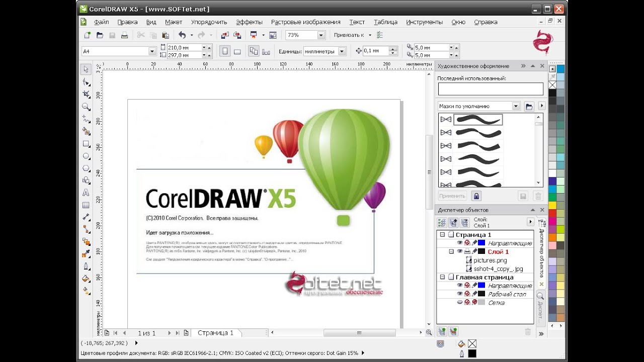Select the Shape tool in the toolbox

86,82
